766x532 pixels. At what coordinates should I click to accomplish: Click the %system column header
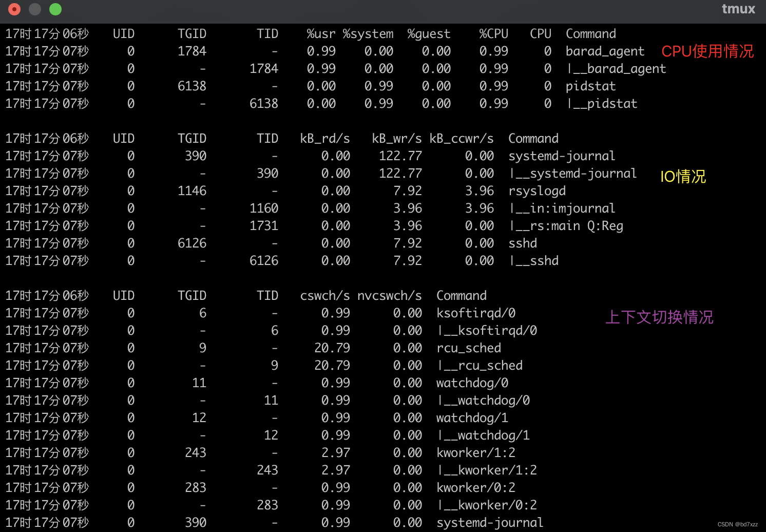pyautogui.click(x=368, y=34)
